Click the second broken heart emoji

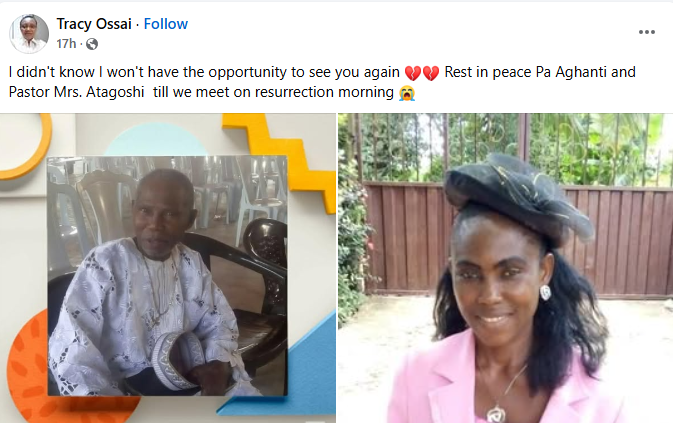[431, 73]
